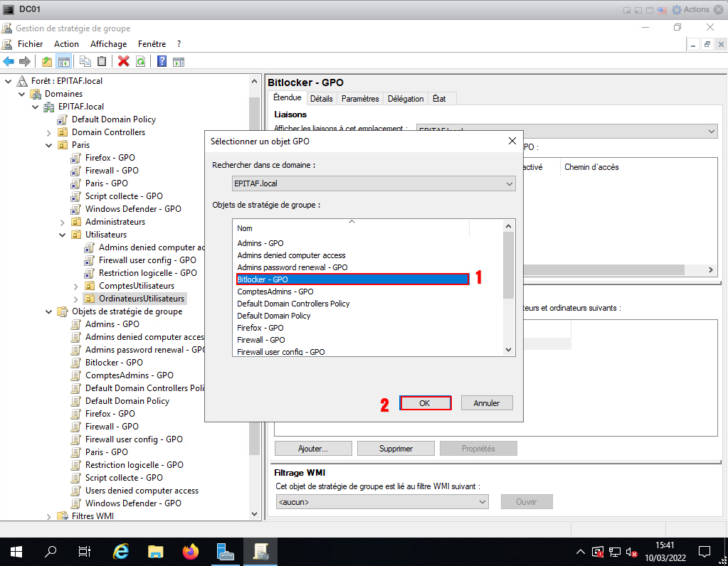The width and height of the screenshot is (728, 566).
Task: Select Firewall - GPO under Paris in tree
Action: [112, 171]
